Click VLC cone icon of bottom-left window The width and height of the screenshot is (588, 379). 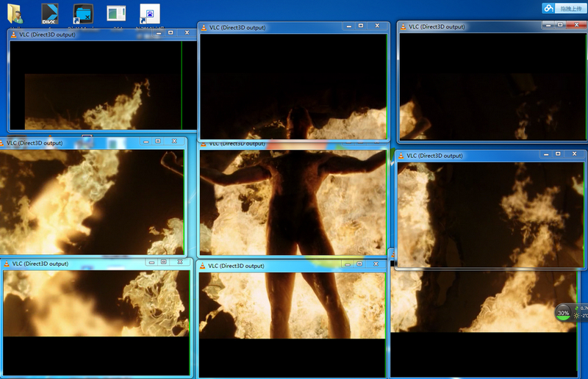[7, 264]
